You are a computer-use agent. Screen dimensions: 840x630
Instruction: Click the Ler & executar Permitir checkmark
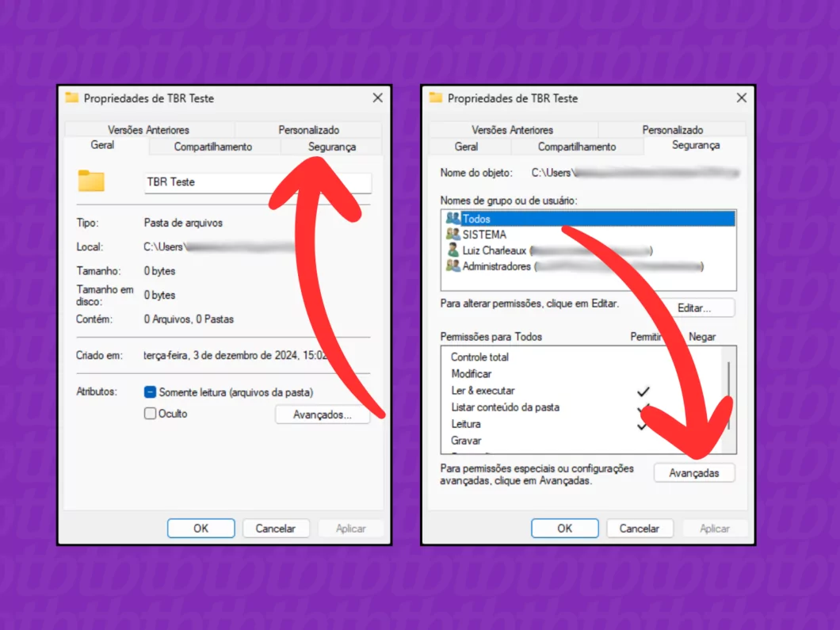[643, 391]
